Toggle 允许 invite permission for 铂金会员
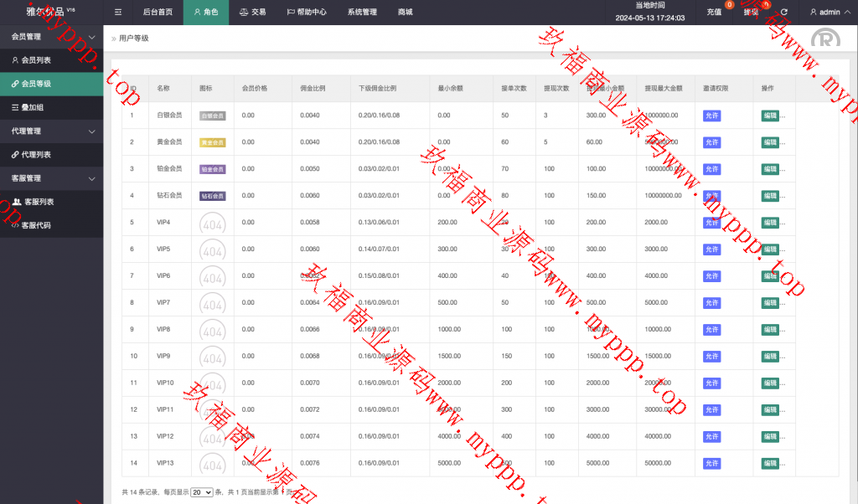858x504 pixels. (711, 169)
